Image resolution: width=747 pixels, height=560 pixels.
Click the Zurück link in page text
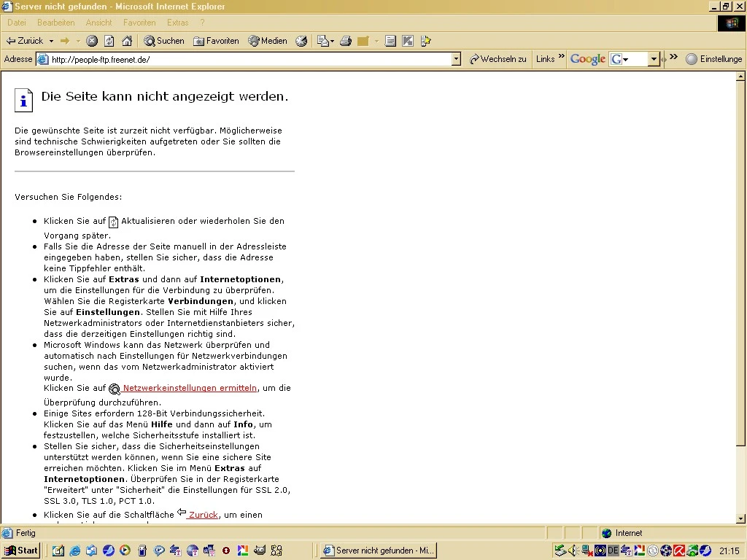coord(204,515)
